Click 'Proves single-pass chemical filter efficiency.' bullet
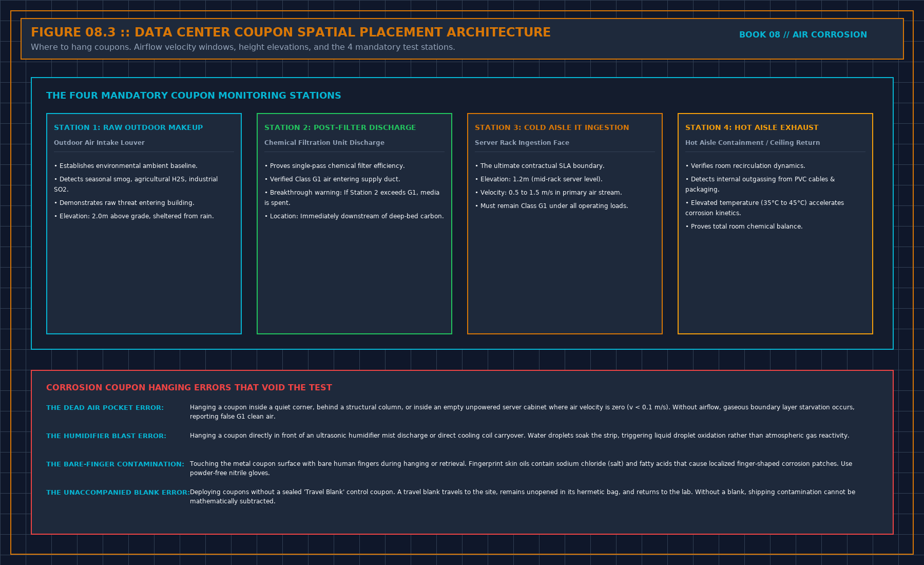924x565 pixels. pyautogui.click(x=335, y=166)
